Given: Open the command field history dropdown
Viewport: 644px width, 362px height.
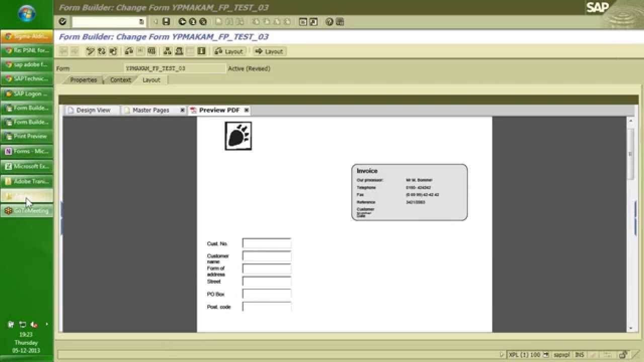Looking at the screenshot, I should click(141, 22).
